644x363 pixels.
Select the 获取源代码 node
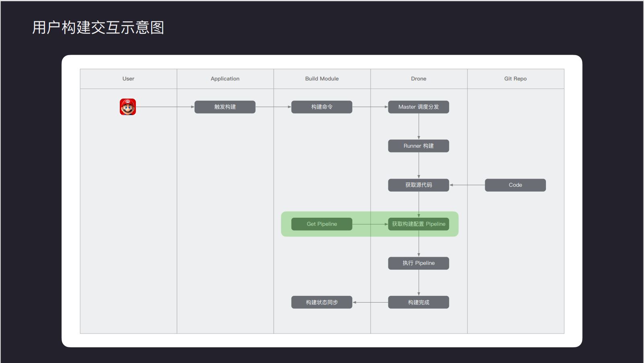(x=418, y=185)
